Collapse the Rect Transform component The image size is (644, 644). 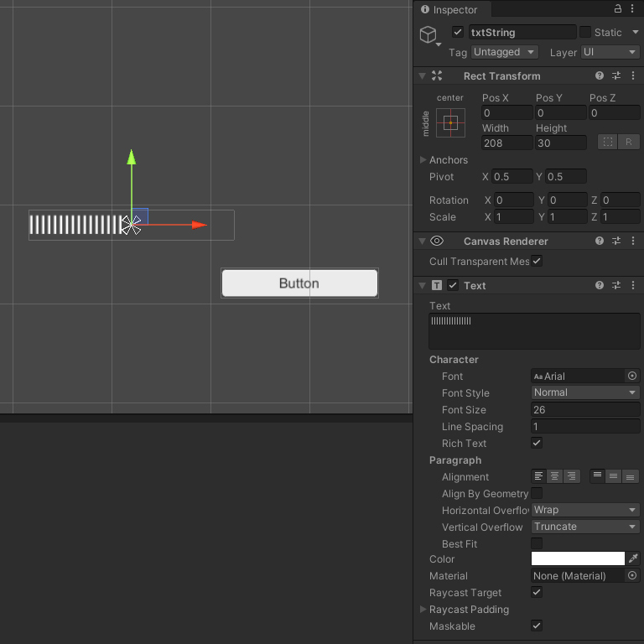pos(422,76)
